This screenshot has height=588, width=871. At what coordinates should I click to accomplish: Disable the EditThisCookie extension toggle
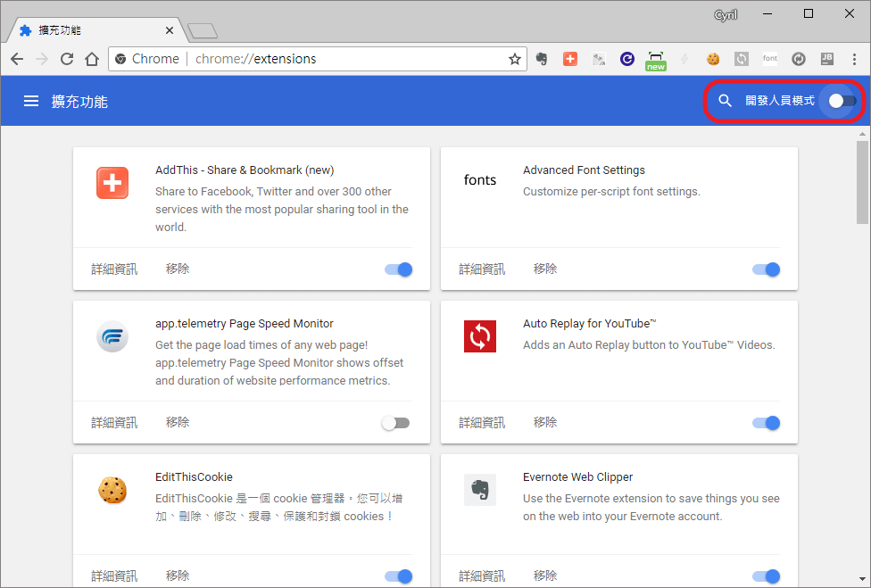pos(398,576)
